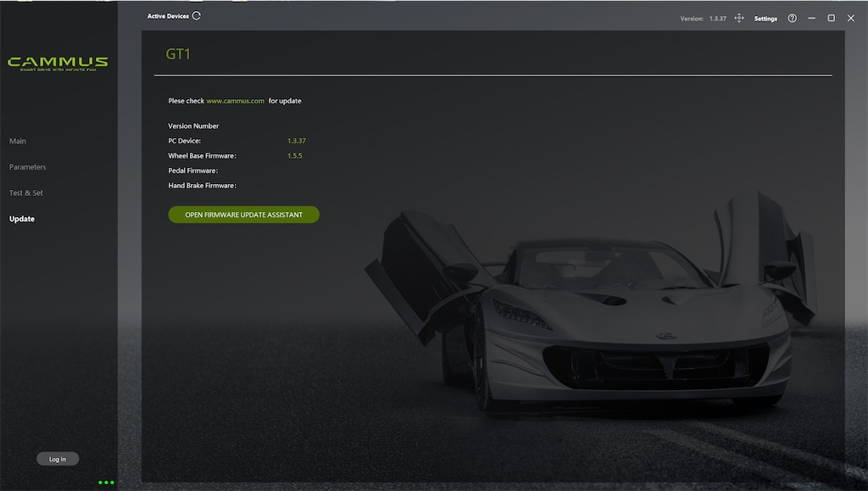Click the Version Number heading

[193, 126]
